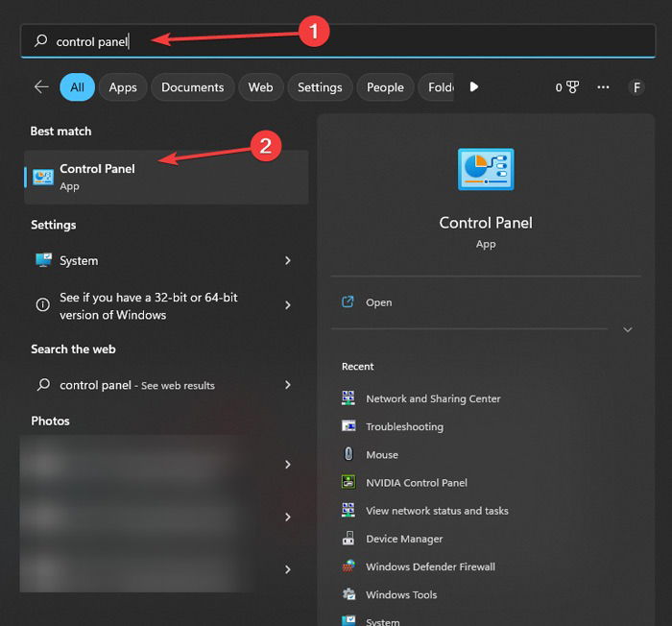This screenshot has width=672, height=626.
Task: Expand the third blurred Photos result chevron
Action: (x=288, y=569)
